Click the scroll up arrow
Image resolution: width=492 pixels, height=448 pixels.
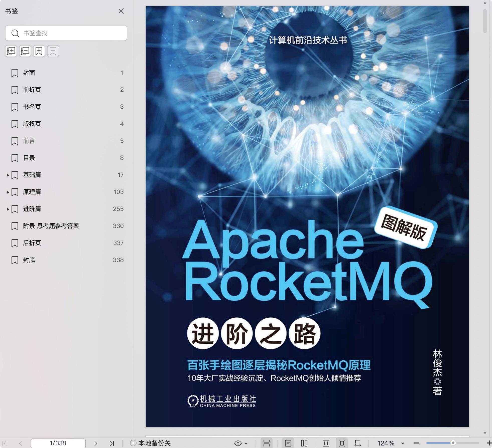tap(485, 3)
